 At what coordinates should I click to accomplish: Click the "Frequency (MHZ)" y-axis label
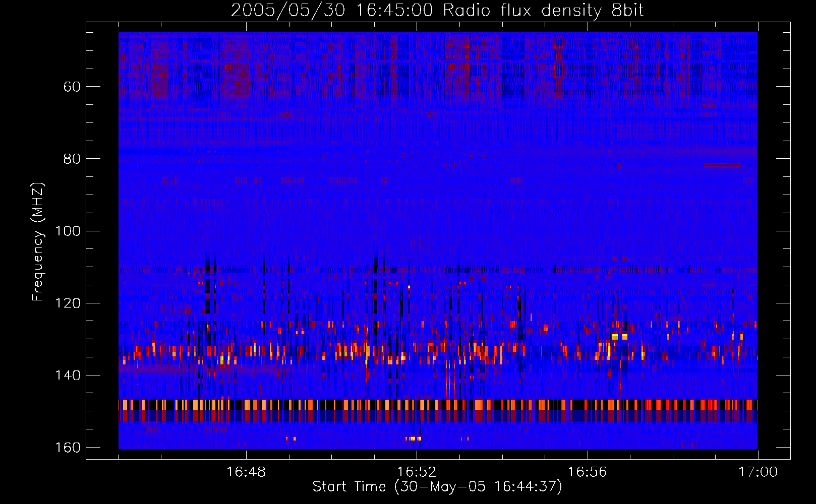38,242
